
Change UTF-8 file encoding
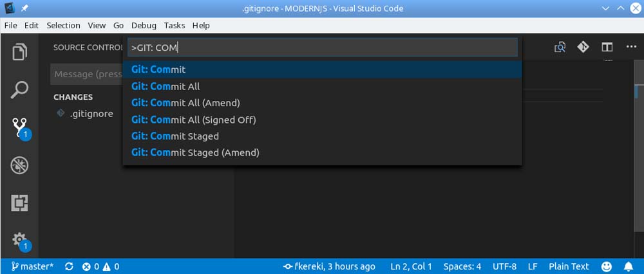pyautogui.click(x=505, y=266)
